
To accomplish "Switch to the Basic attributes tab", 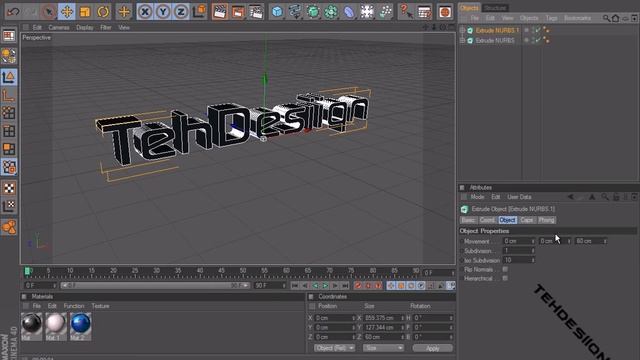I will (x=468, y=220).
